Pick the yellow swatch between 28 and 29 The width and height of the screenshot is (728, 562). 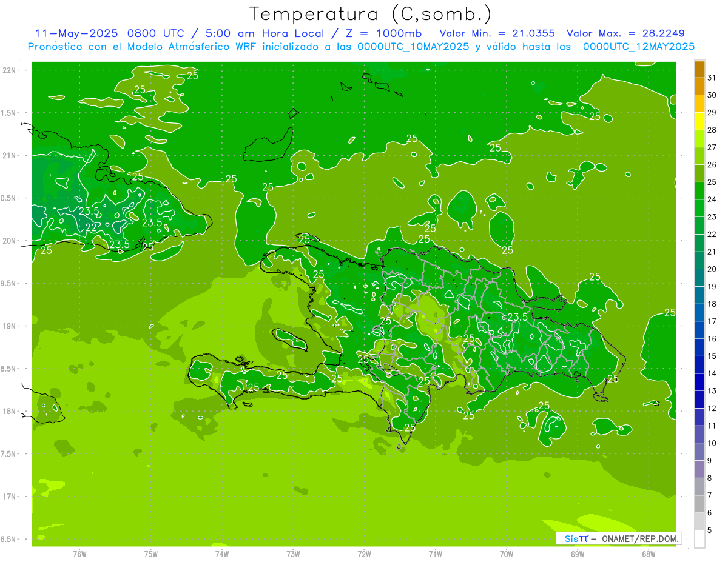click(x=699, y=121)
